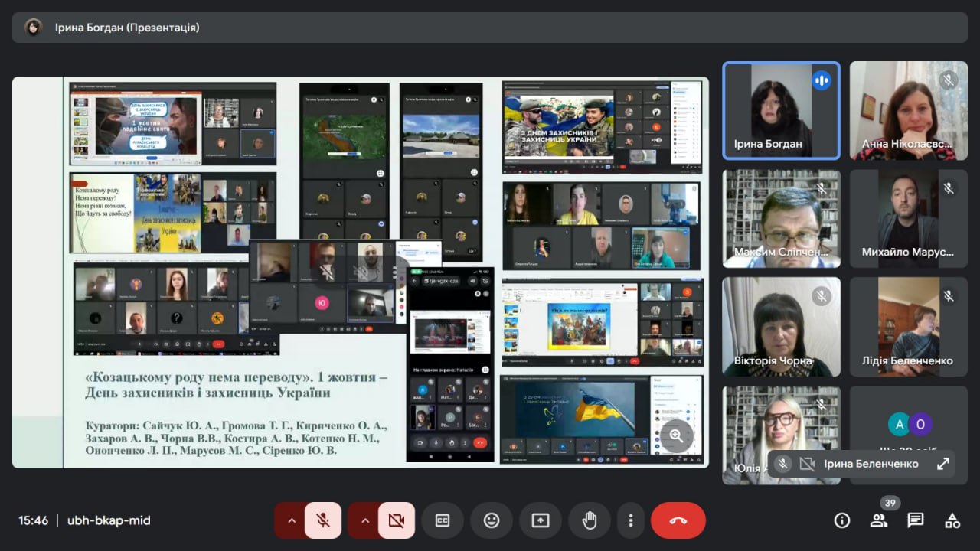The height and width of the screenshot is (551, 980).
Task: Start presenting your screen
Action: coord(541,520)
